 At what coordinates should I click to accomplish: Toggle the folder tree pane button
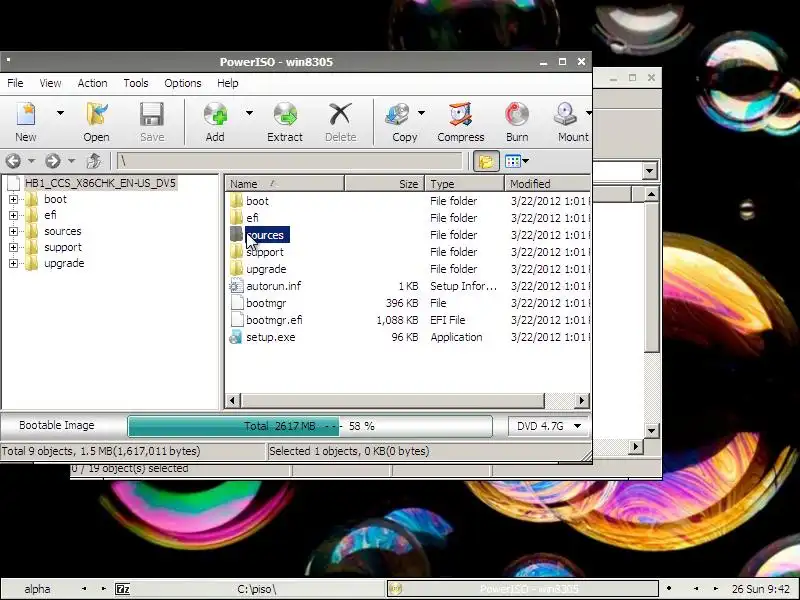(486, 161)
